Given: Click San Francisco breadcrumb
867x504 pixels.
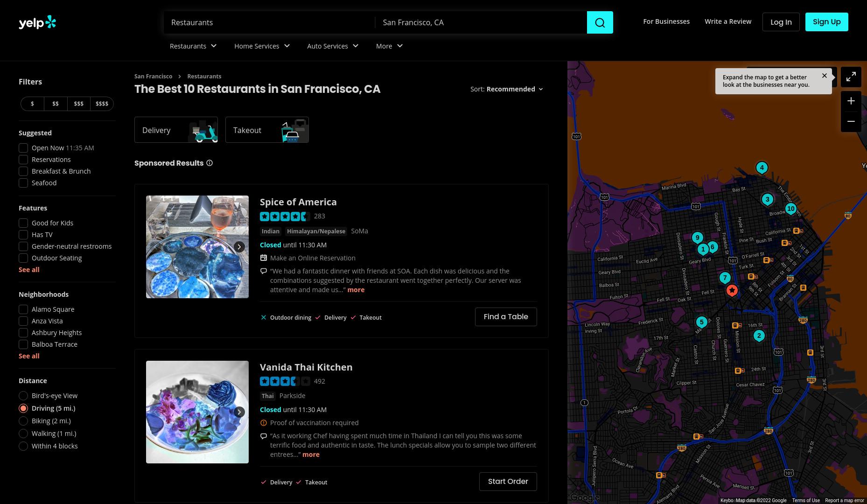Looking at the screenshot, I should click(x=153, y=76).
